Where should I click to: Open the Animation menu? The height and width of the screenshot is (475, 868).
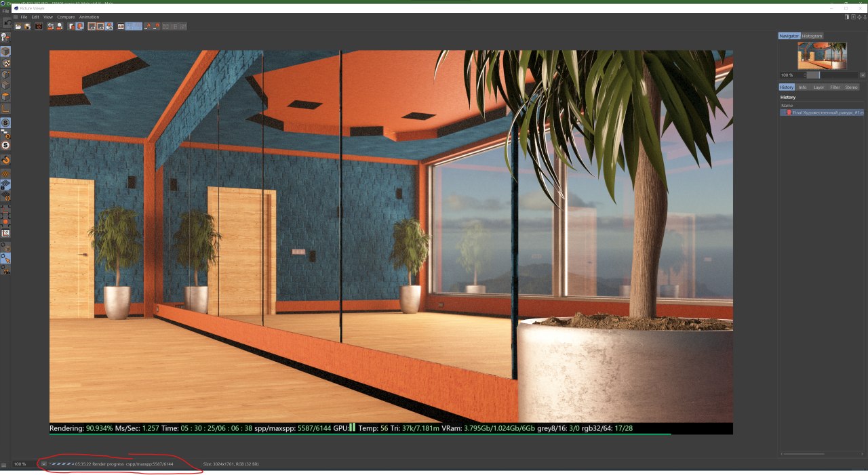click(x=89, y=17)
